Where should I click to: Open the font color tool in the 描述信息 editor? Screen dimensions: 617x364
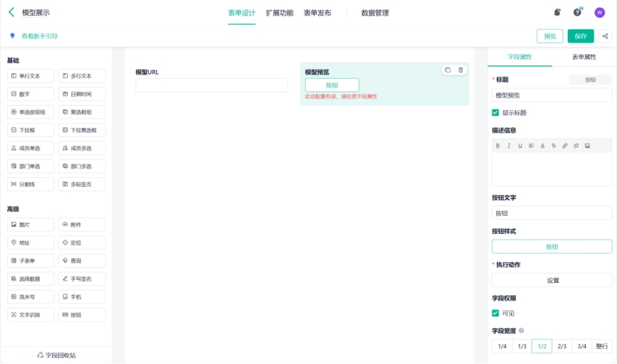(x=543, y=146)
